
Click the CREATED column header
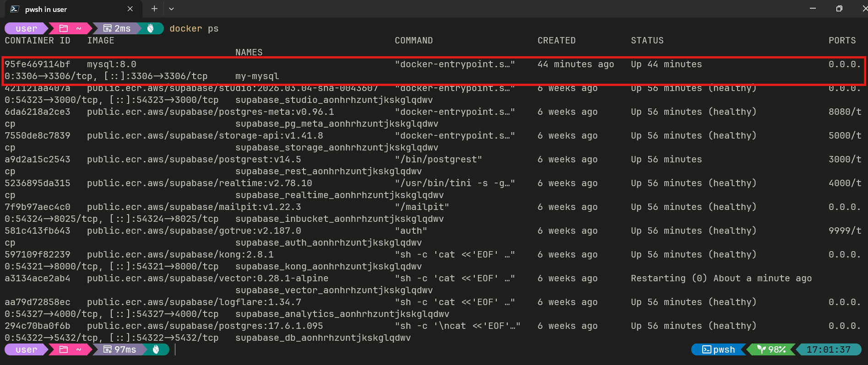(x=557, y=40)
